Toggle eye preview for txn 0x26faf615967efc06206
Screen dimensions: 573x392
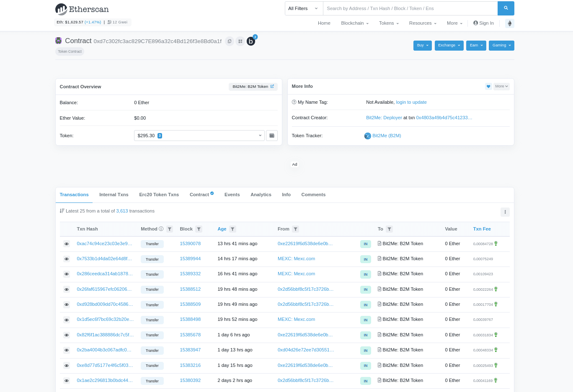[66, 290]
